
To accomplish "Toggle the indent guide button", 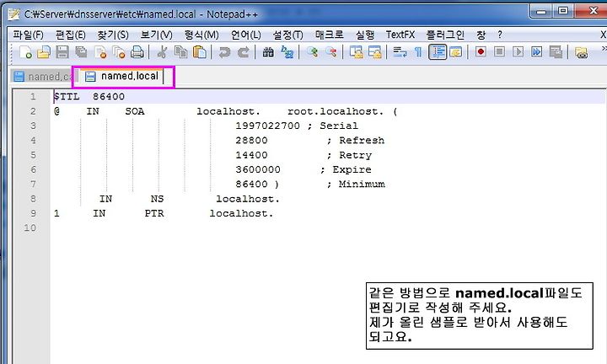I will point(438,52).
